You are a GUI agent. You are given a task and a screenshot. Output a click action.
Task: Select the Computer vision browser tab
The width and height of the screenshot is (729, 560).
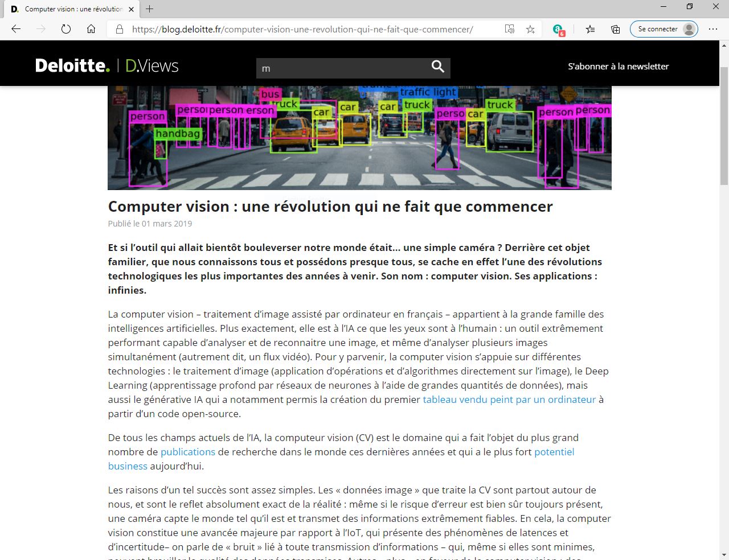click(68, 9)
